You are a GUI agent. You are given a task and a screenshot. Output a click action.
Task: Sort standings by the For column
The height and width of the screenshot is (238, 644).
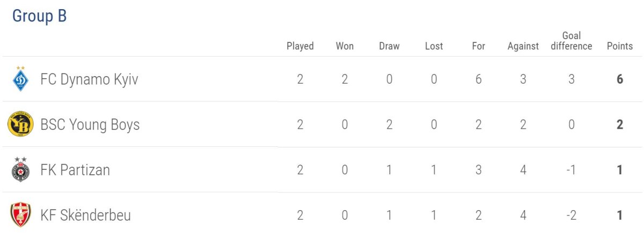(x=478, y=46)
